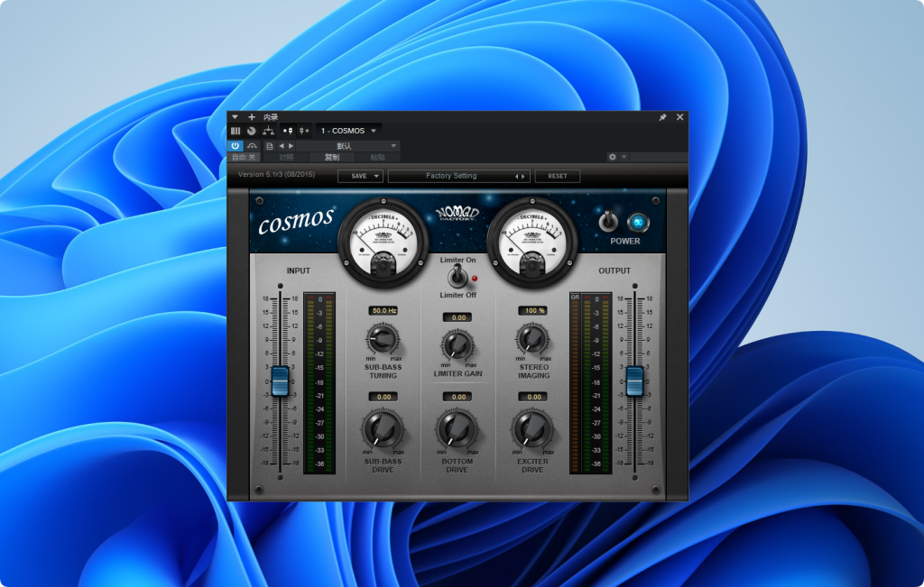Click the plus icon next to 内录
Viewport: 924px width, 587px height.
point(252,117)
